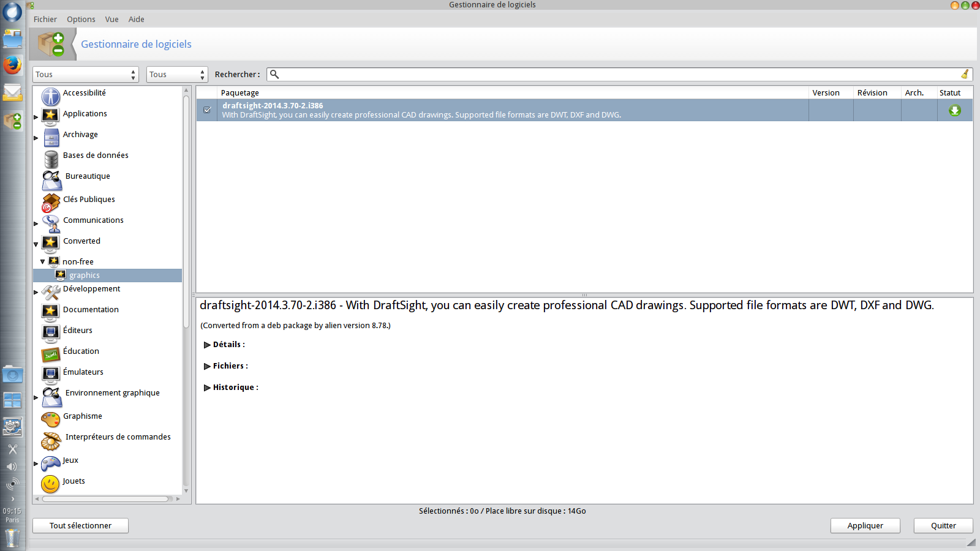Select the Développement tools icon
This screenshot has width=980, height=551.
(50, 292)
